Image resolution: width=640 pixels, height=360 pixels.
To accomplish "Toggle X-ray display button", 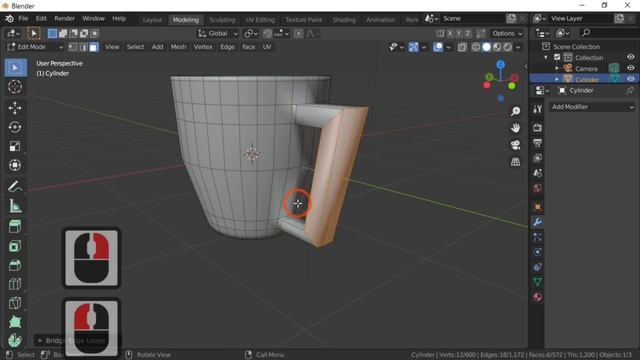I will (462, 47).
